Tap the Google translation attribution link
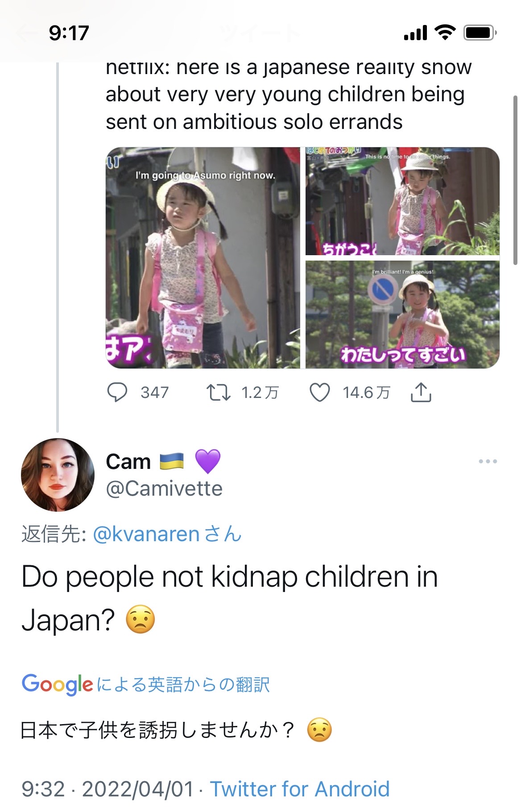This screenshot has width=521, height=812. coord(146,684)
